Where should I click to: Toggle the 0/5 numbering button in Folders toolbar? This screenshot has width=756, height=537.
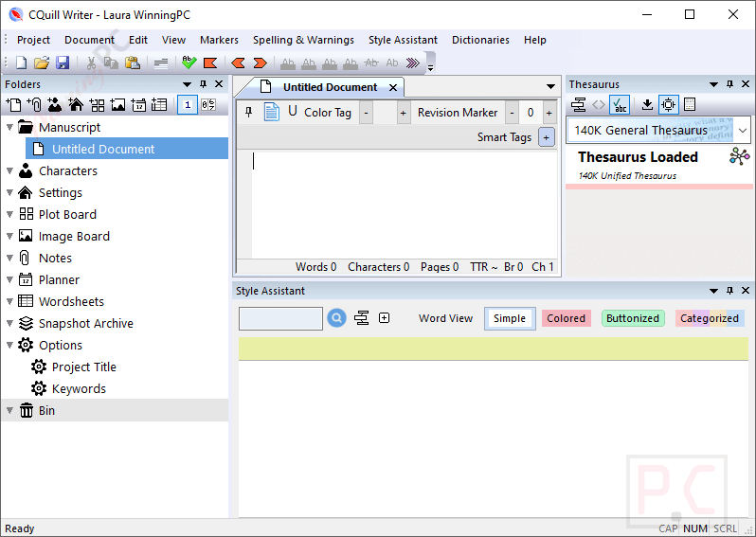pyautogui.click(x=208, y=104)
